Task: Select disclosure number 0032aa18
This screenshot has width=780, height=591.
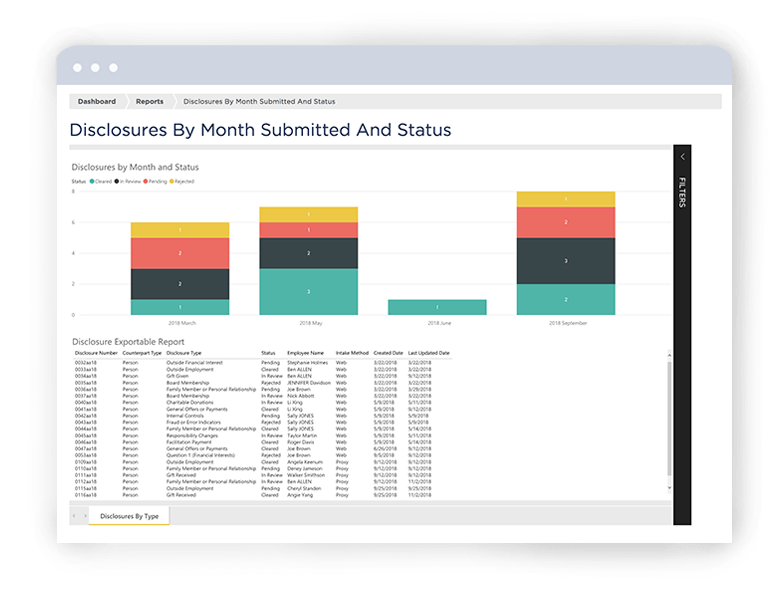Action: (86, 363)
